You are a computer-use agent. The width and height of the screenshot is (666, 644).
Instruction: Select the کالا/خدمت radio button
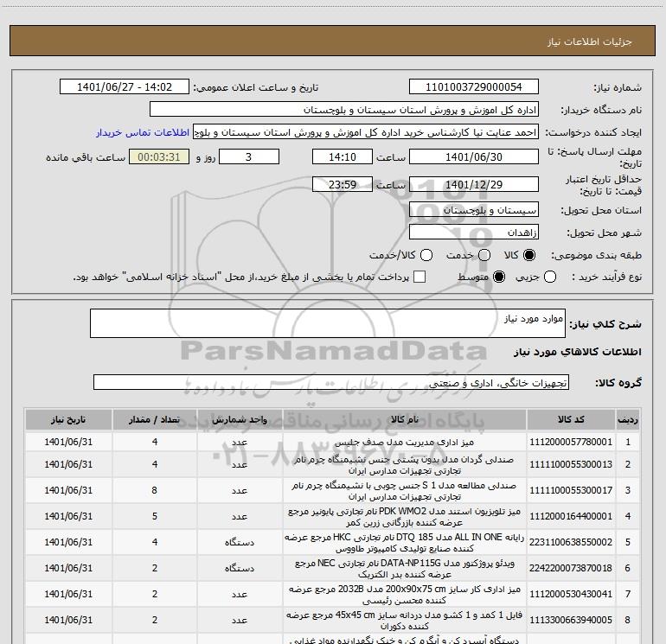(426, 255)
